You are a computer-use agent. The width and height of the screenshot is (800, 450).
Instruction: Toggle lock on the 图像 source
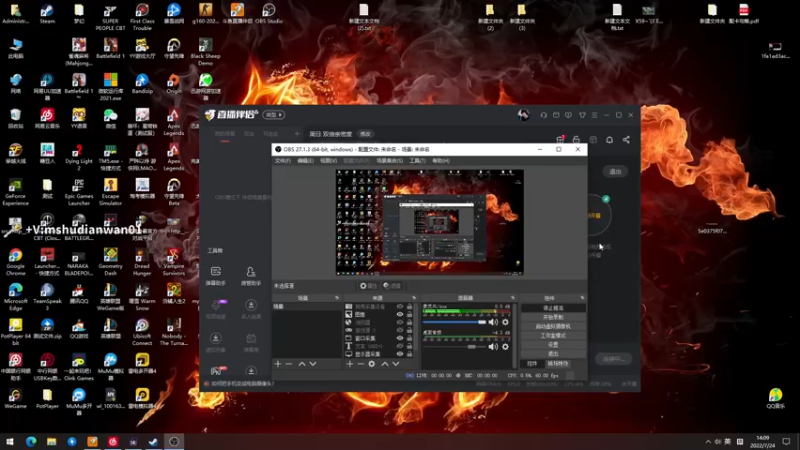pyautogui.click(x=409, y=314)
